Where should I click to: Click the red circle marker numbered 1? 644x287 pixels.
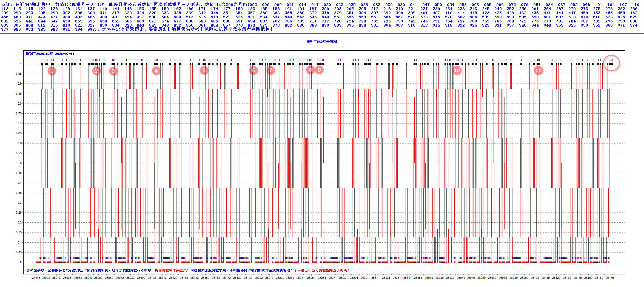tap(52, 71)
